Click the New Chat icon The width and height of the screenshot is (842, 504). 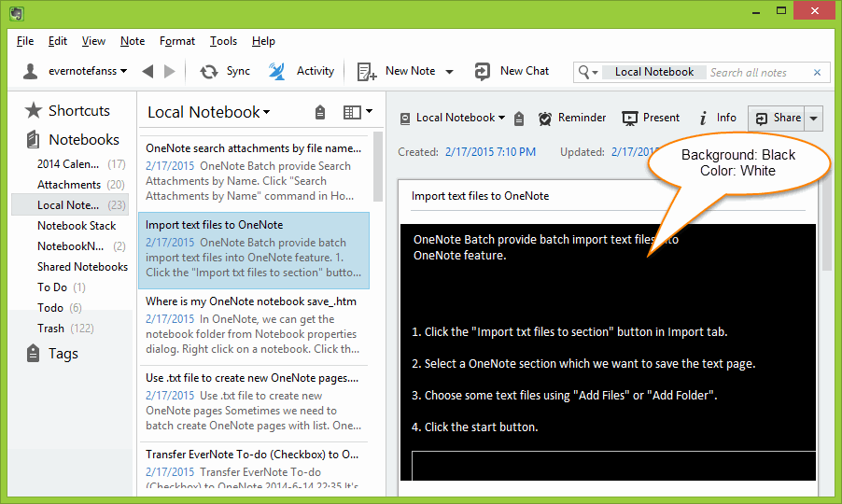click(483, 71)
